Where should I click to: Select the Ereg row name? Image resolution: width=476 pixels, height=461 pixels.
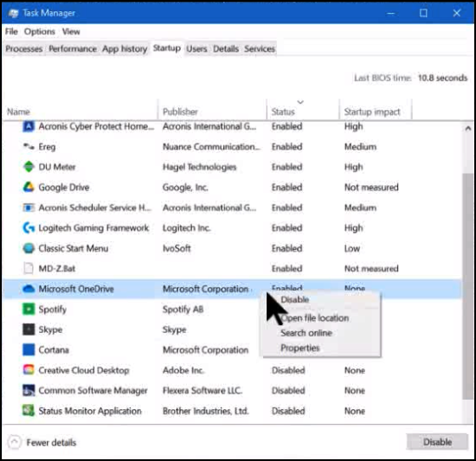tap(47, 147)
